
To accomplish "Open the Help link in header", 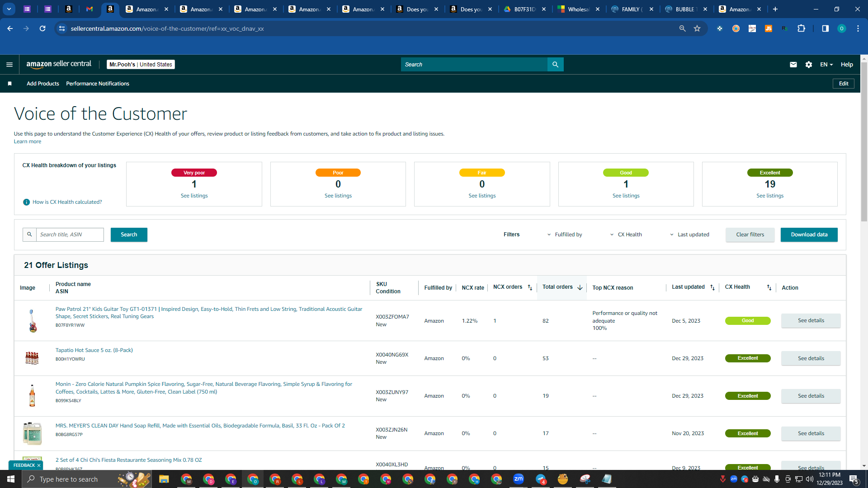I will 847,65.
